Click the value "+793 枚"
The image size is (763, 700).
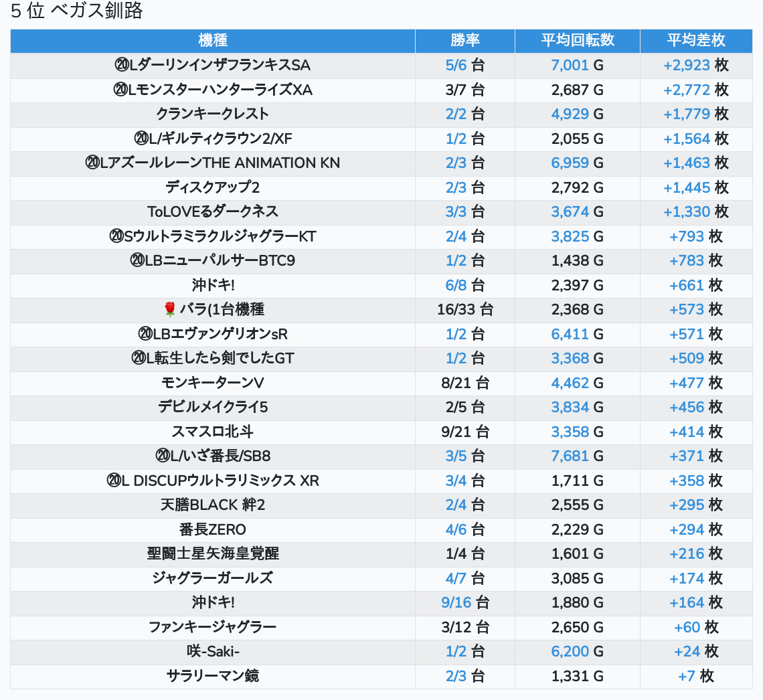(x=696, y=236)
